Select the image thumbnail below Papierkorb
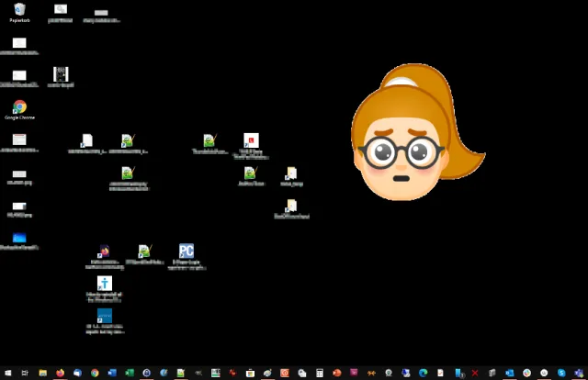This screenshot has height=380, width=588. coord(19,43)
